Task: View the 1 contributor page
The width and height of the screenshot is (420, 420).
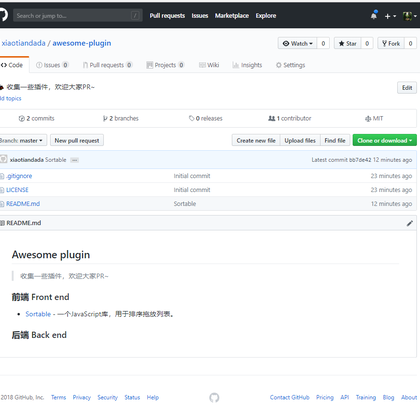Action: 290,118
